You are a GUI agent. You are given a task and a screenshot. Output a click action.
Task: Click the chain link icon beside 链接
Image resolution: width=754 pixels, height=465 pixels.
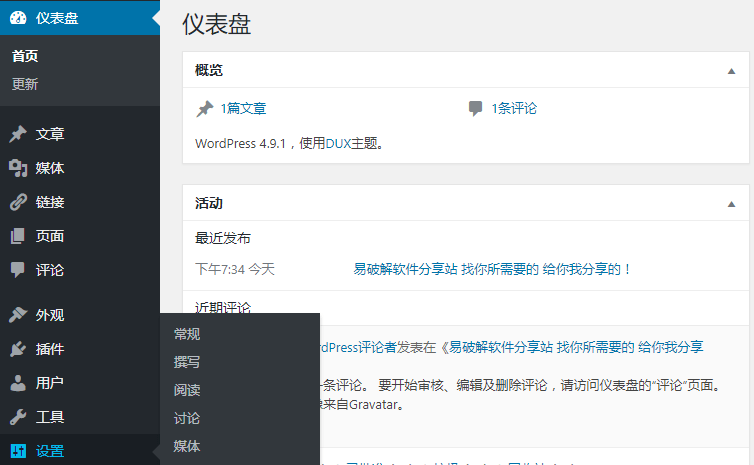click(18, 202)
